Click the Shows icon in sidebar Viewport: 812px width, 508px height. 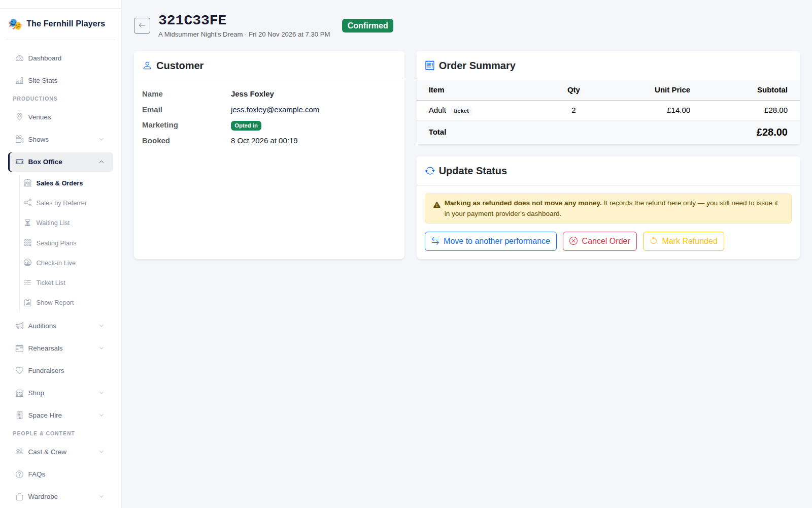(x=20, y=139)
